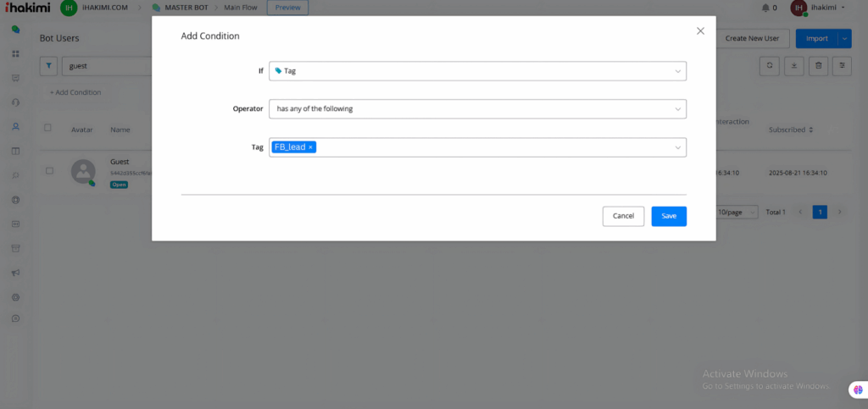Open the 10/page size dropdown
The image size is (868, 409).
736,212
